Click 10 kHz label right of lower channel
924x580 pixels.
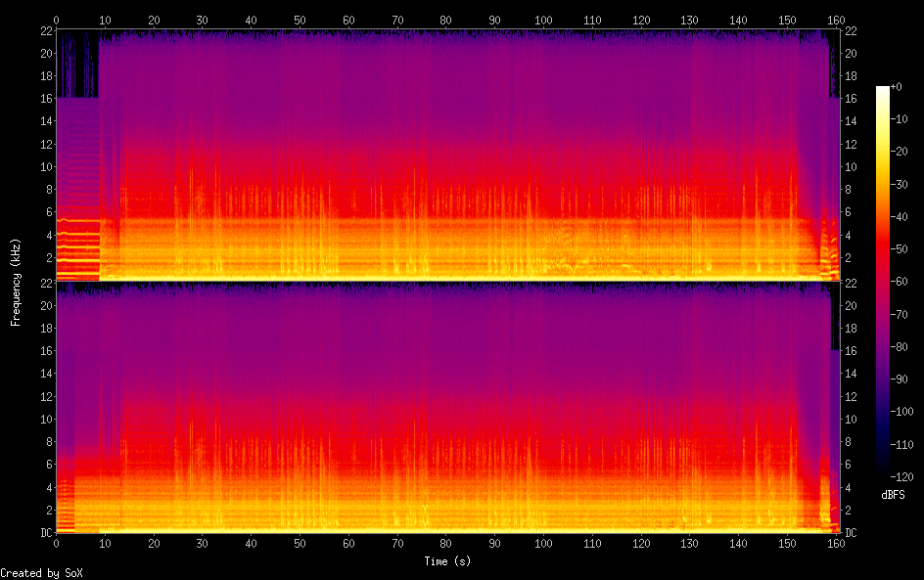851,419
